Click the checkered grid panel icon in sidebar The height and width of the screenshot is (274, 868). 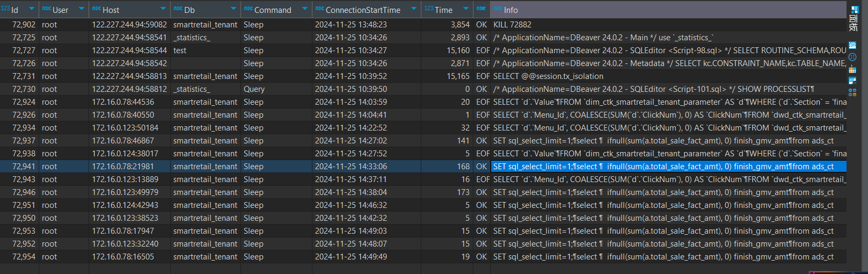pyautogui.click(x=852, y=45)
